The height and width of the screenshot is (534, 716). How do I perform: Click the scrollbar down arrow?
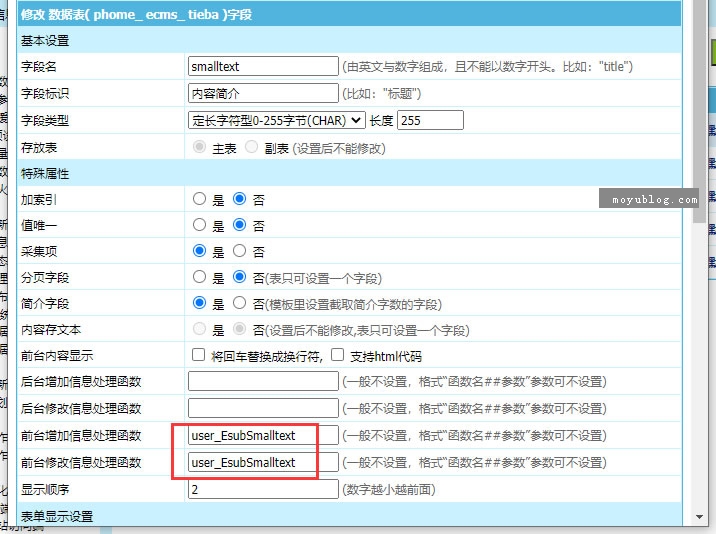point(699,516)
